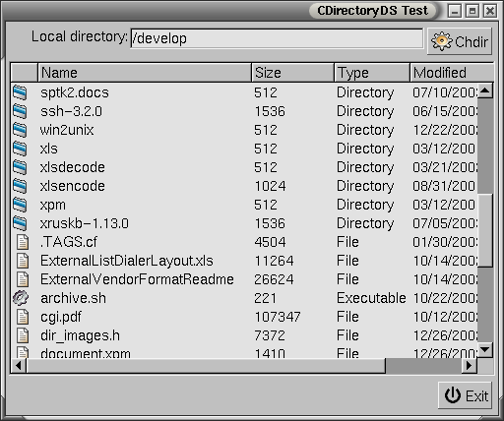Image resolution: width=504 pixels, height=421 pixels.
Task: Select the folder icon for ssh-3.2.0
Action: [x=20, y=111]
